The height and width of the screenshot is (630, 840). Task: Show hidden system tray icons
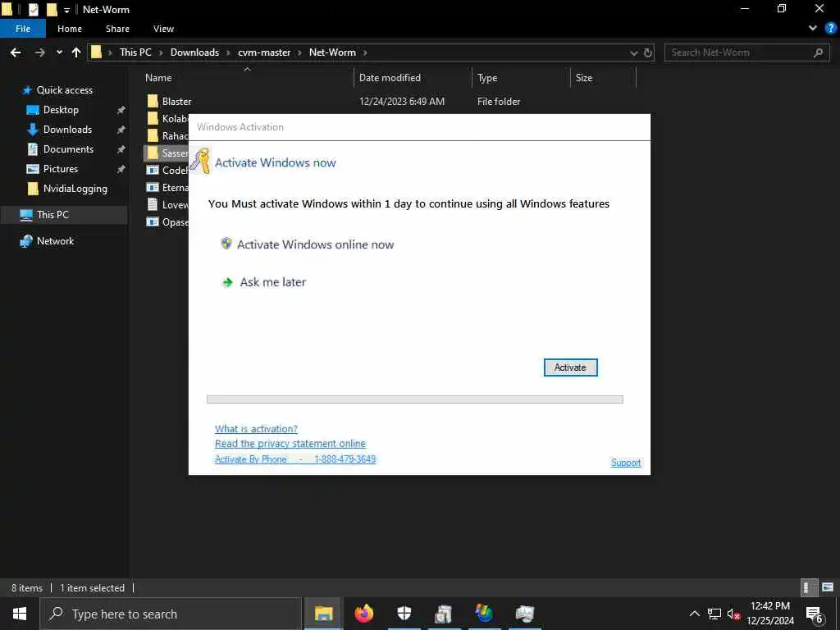(x=694, y=614)
